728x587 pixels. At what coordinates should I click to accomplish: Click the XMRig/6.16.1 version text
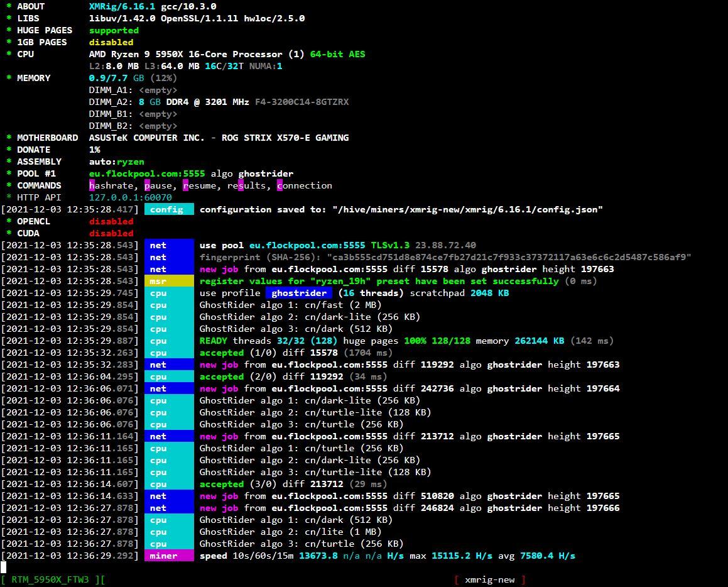(x=122, y=6)
